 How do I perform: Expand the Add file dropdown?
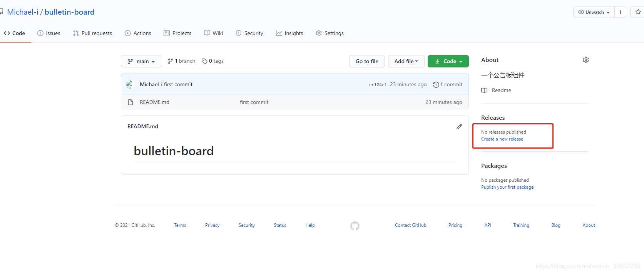pos(406,61)
